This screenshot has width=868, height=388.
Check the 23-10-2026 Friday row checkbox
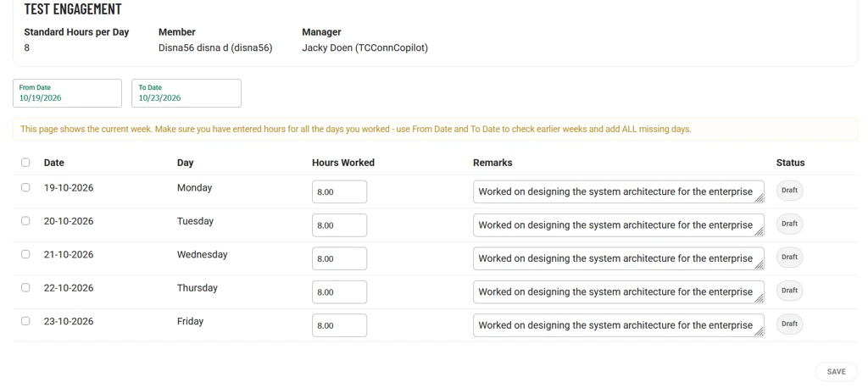(x=25, y=321)
